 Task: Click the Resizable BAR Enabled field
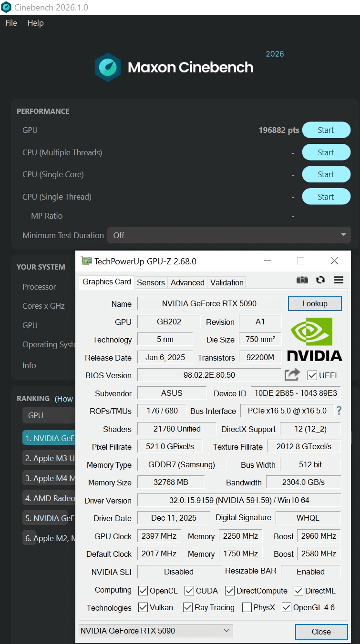click(x=310, y=572)
